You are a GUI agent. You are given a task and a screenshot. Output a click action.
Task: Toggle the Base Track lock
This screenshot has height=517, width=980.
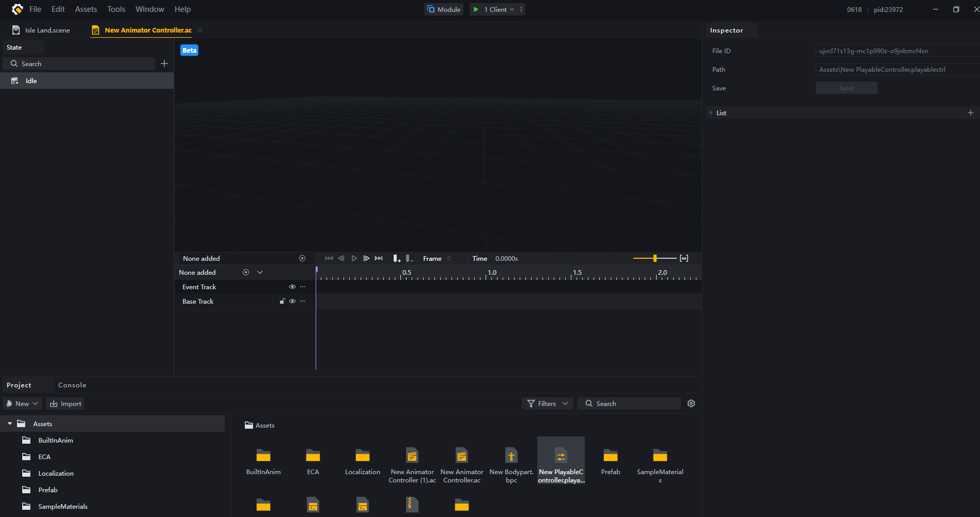pyautogui.click(x=283, y=301)
